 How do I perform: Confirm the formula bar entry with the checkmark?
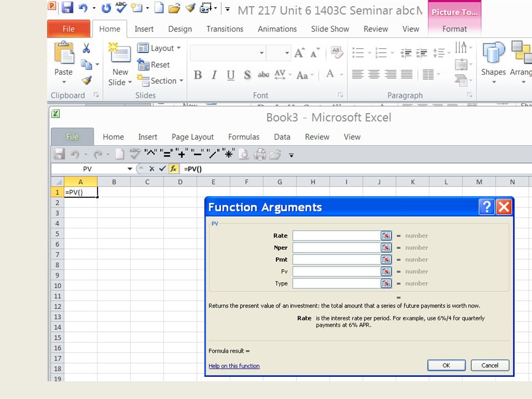(x=162, y=168)
